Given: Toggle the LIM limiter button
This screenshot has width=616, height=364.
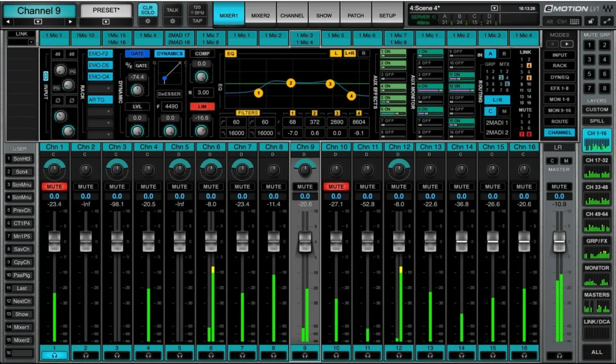Looking at the screenshot, I should point(202,106).
